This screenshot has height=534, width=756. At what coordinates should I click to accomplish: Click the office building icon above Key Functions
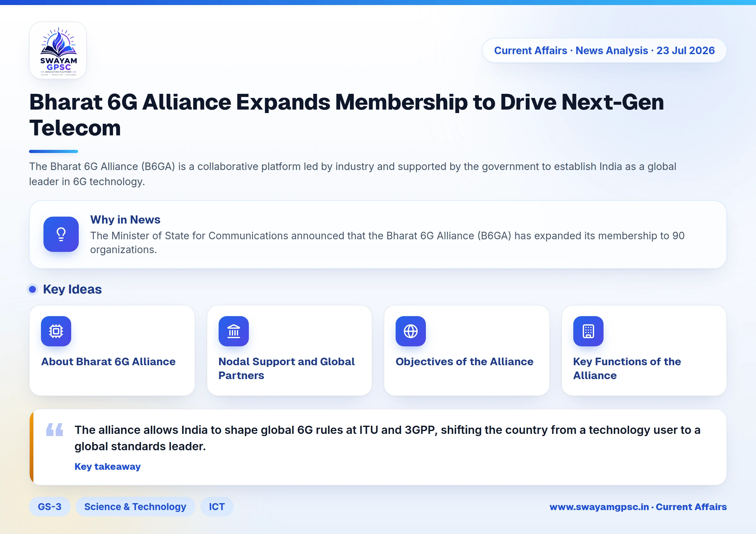tap(588, 331)
